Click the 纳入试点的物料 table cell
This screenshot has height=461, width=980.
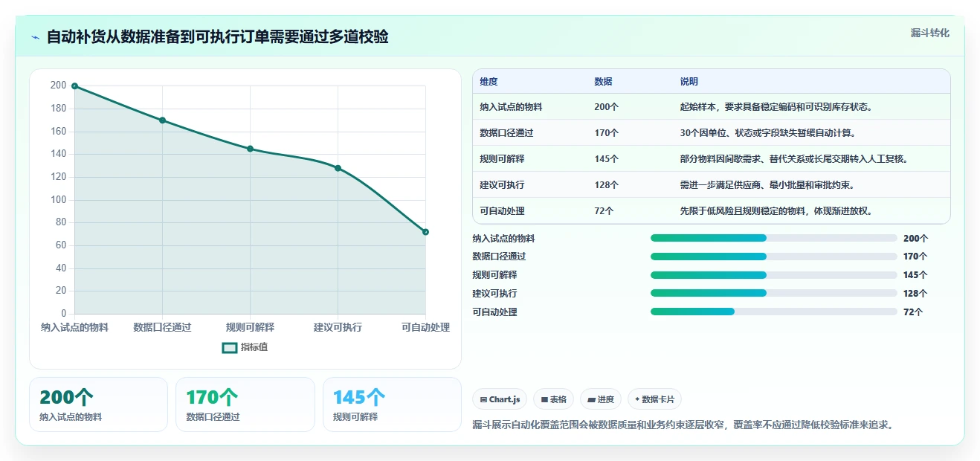click(x=511, y=107)
